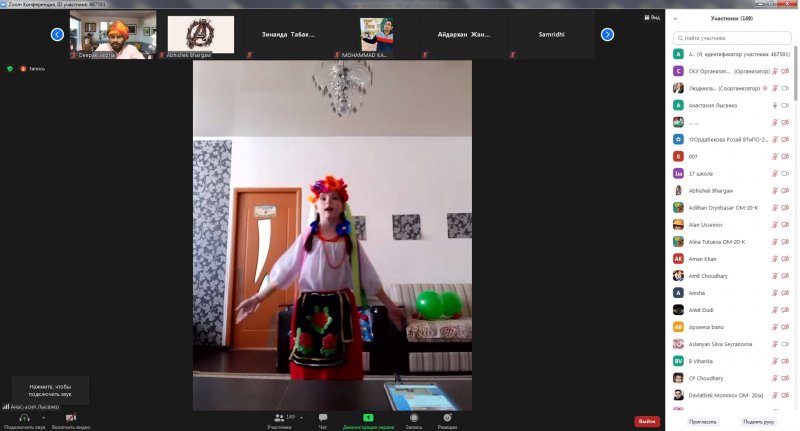This screenshot has height=431, width=800.
Task: Turn on video with the crossed camera icon
Action: (x=71, y=418)
